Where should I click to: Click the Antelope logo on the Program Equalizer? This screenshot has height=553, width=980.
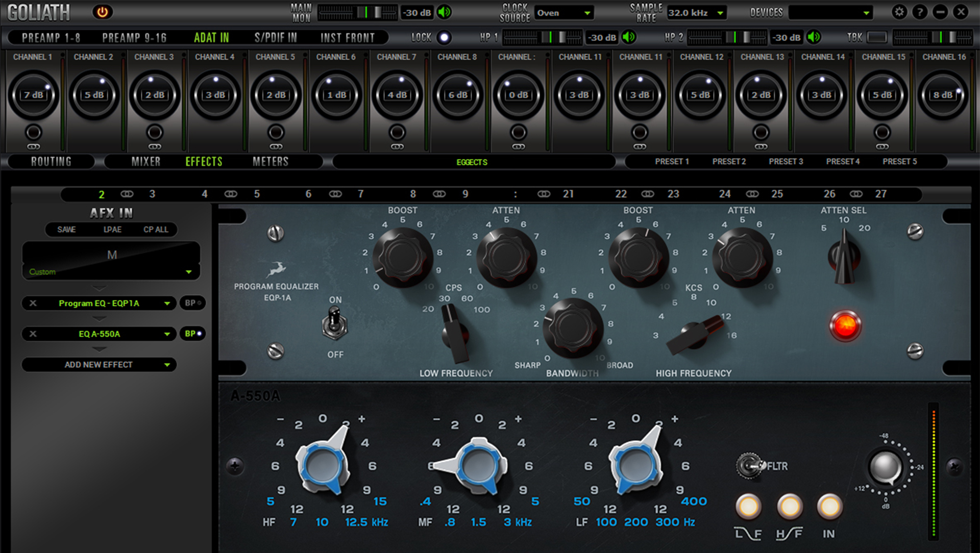click(x=276, y=269)
